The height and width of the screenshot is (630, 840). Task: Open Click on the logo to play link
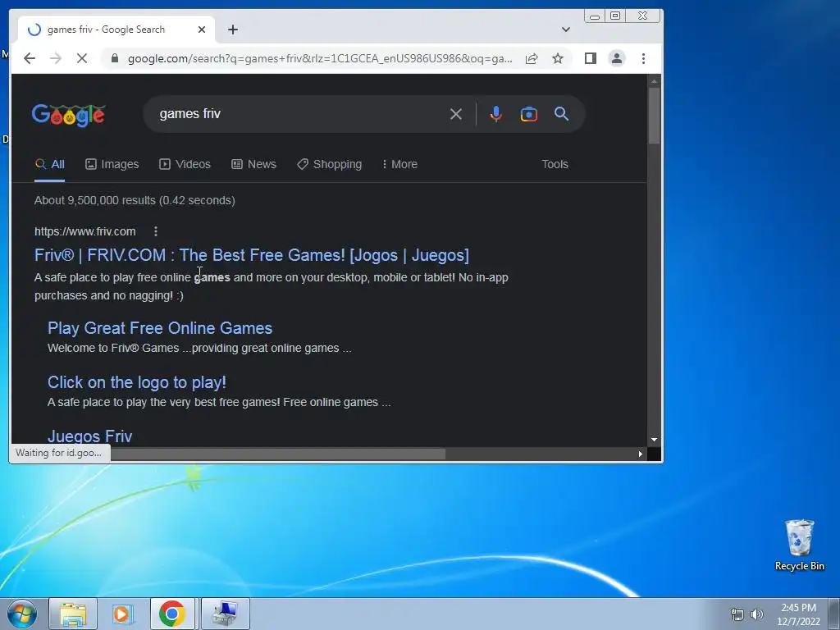(137, 382)
